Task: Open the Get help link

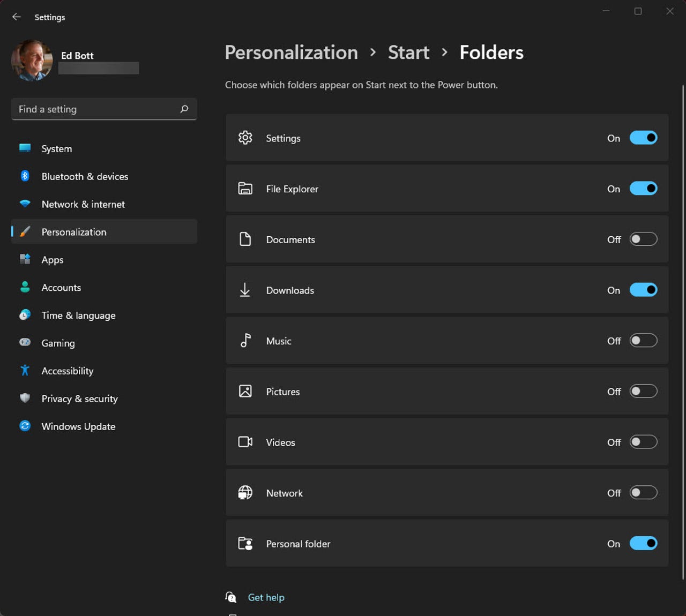Action: coord(266,597)
